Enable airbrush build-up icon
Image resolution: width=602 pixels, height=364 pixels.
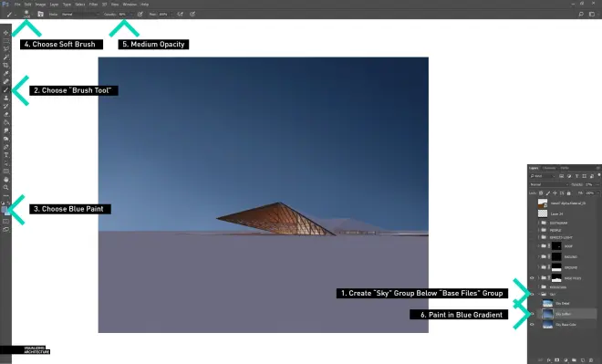click(x=180, y=14)
